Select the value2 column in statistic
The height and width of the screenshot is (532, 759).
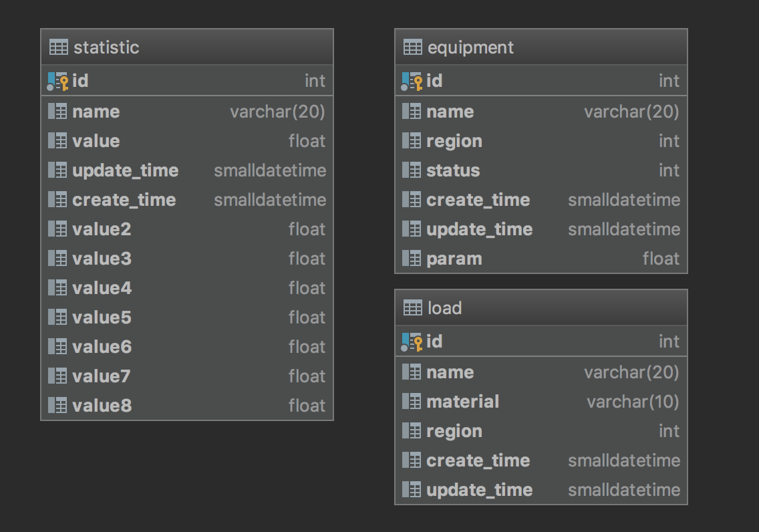point(102,229)
